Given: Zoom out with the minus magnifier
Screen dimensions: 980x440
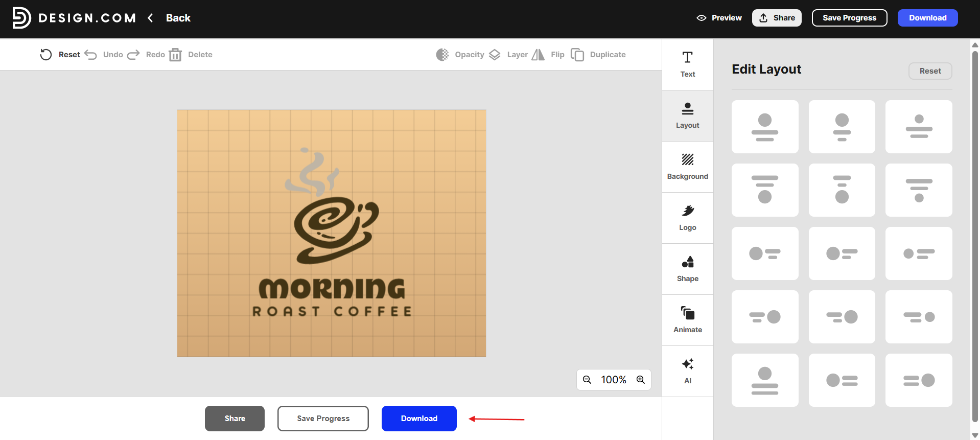Looking at the screenshot, I should coord(587,380).
